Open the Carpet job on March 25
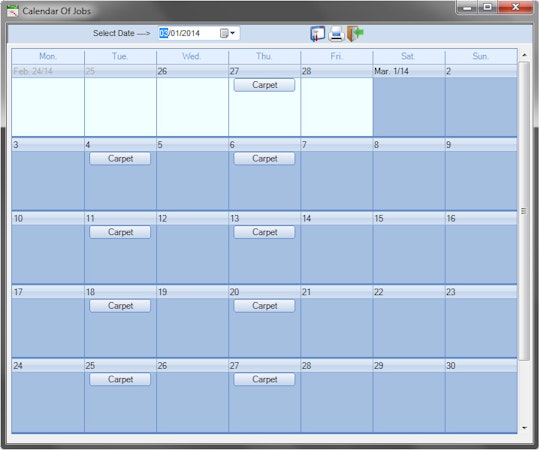The image size is (539, 450). coord(120,379)
